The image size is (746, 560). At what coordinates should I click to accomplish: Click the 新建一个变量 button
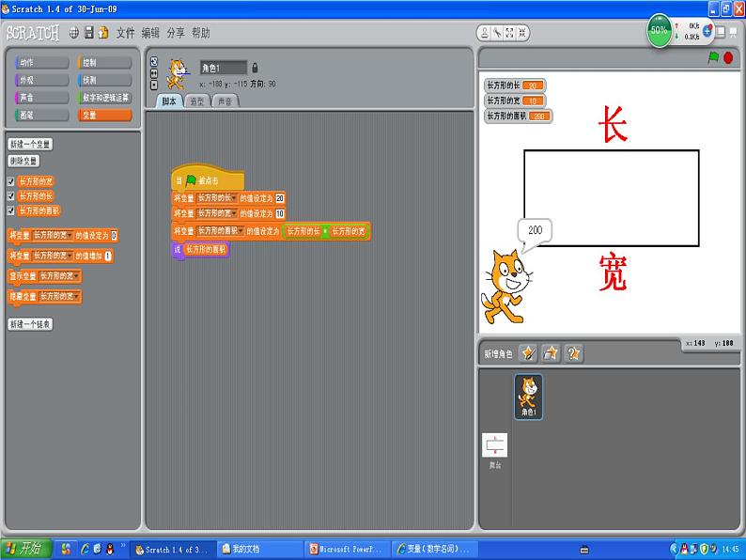click(x=30, y=145)
